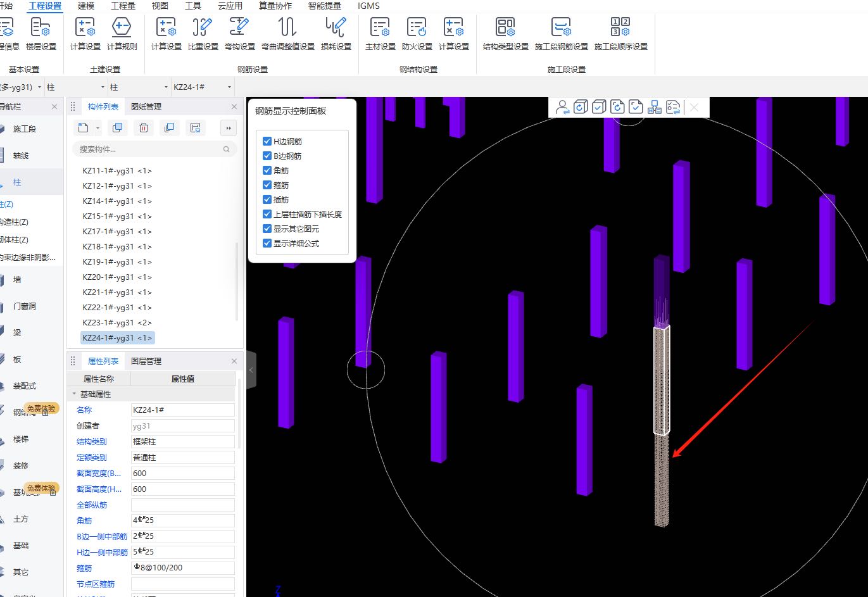Click the page refresh icon in viewport toolbar
Viewport: 868px width, 597px height.
coord(617,107)
